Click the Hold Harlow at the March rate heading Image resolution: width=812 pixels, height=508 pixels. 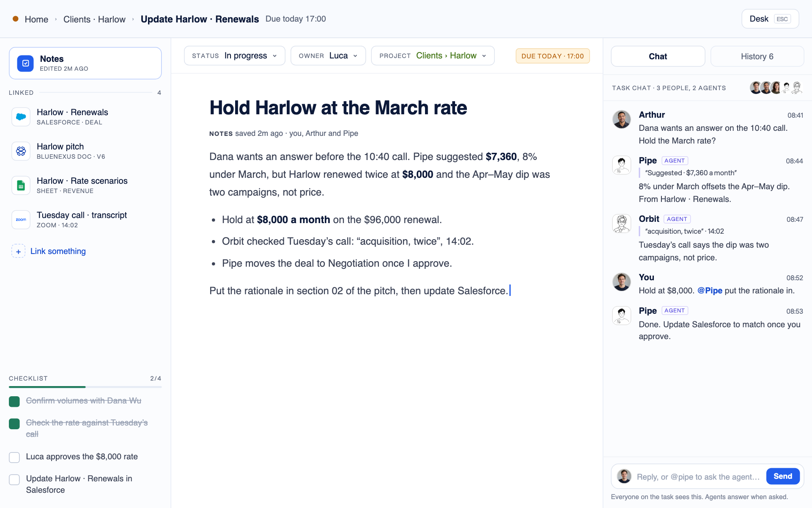tap(338, 108)
